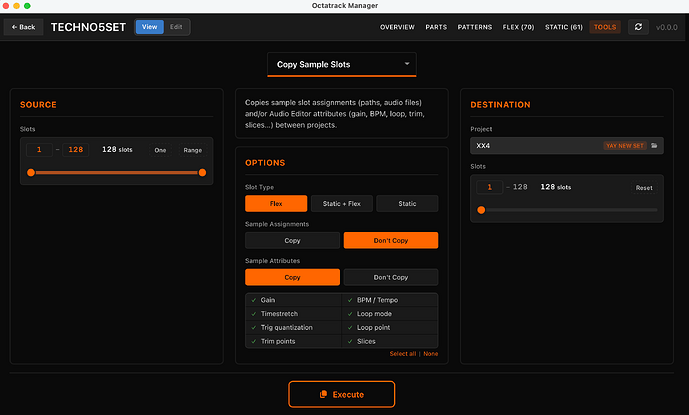689x415 pixels.
Task: Open the Flex (70) tab
Action: [518, 27]
